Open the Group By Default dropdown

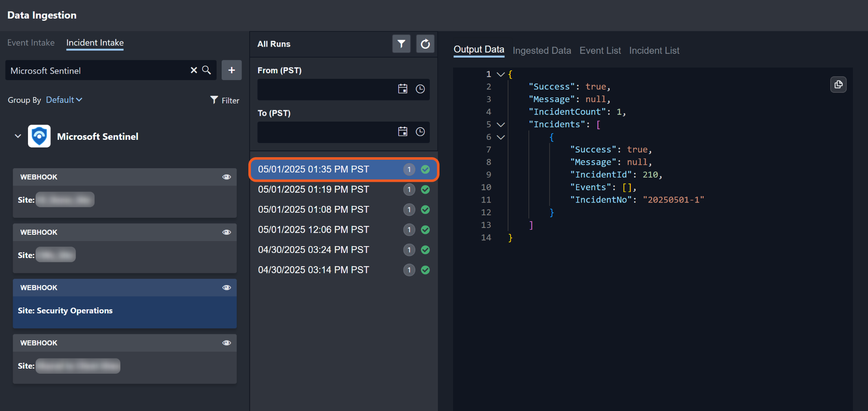tap(64, 100)
